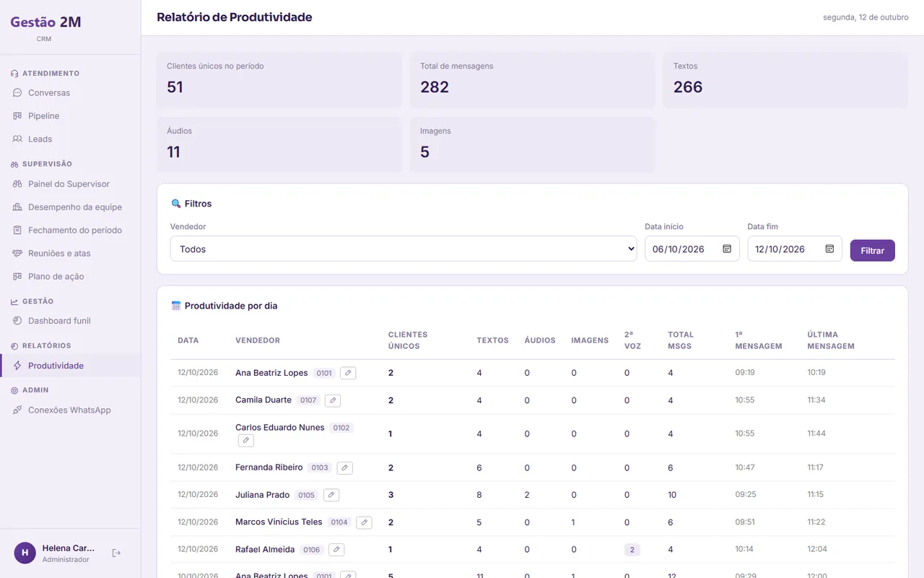Navigate to Desempenho da equipe

pyautogui.click(x=70, y=207)
